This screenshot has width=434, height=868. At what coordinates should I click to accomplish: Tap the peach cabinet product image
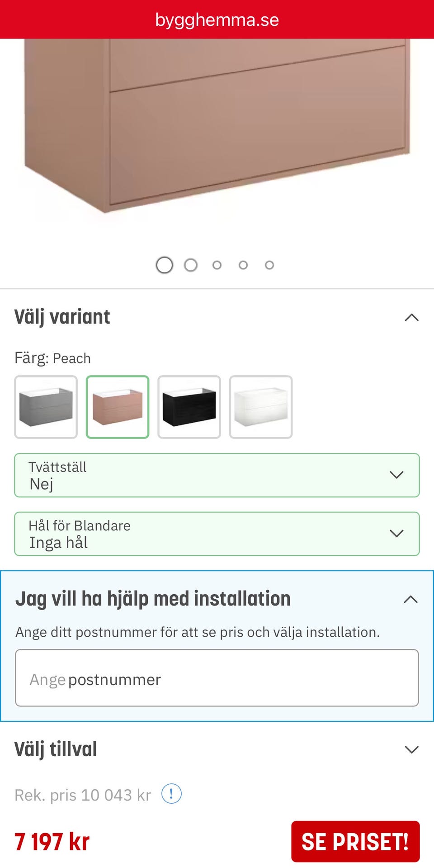(217, 127)
